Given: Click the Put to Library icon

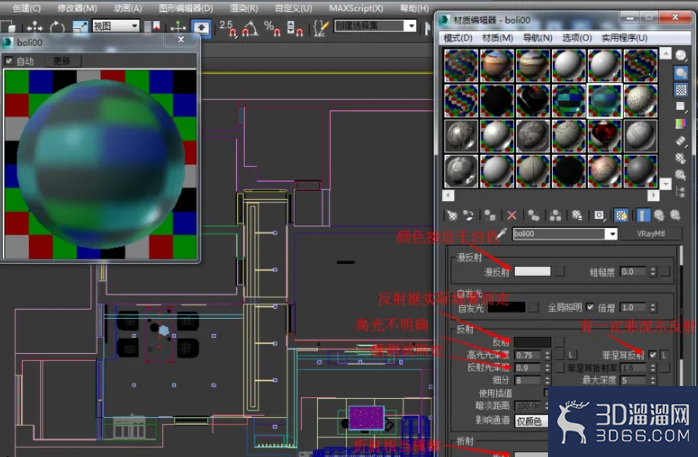Looking at the screenshot, I should 577,216.
